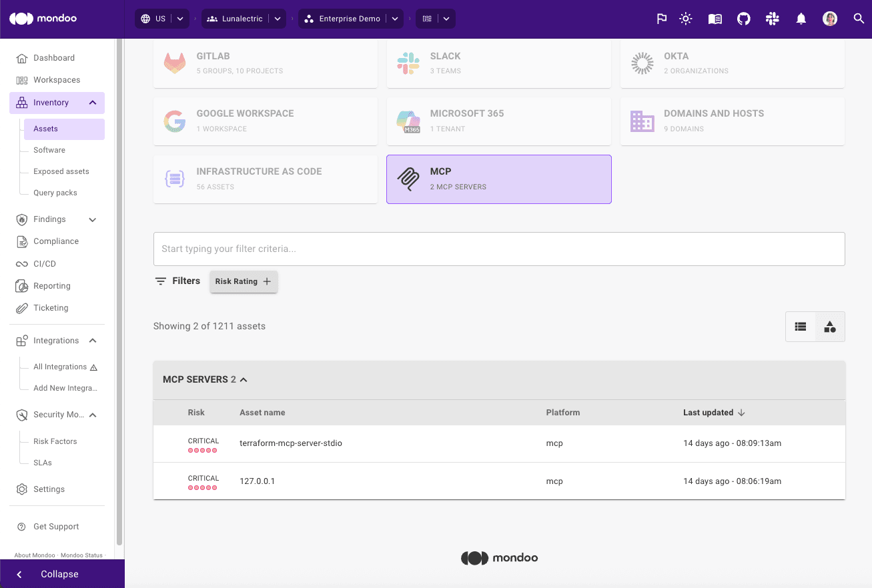This screenshot has width=872, height=588.
Task: Switch assets to list view
Action: (800, 327)
